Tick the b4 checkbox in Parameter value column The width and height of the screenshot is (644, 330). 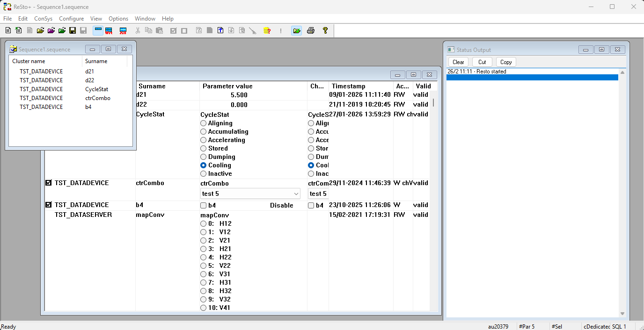(x=204, y=206)
